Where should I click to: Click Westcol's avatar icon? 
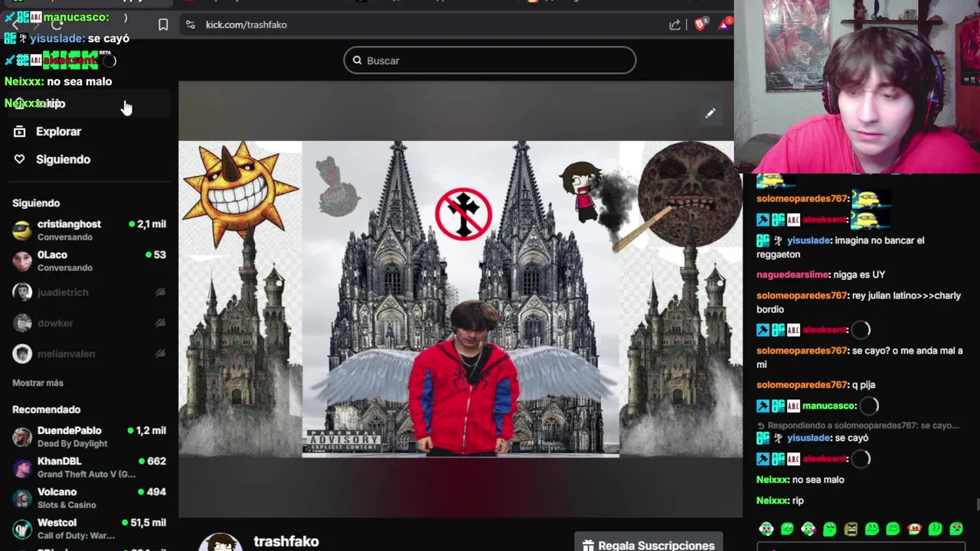coord(22,529)
